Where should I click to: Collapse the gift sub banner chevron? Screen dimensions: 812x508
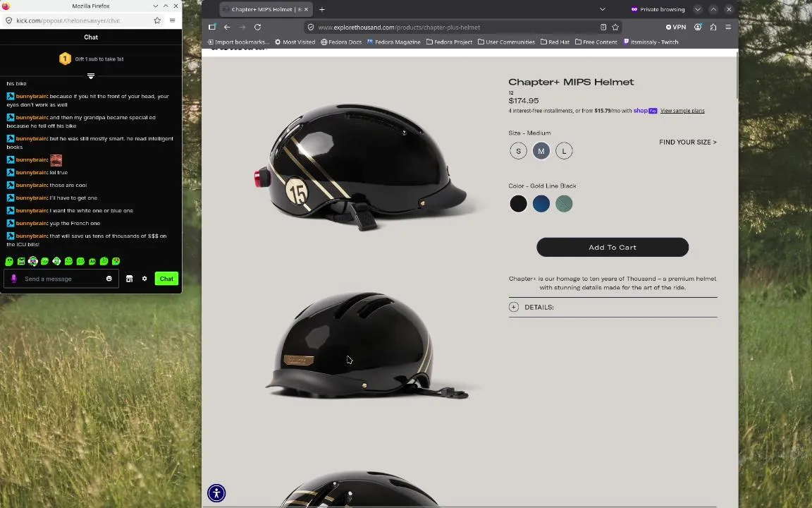[x=91, y=75]
